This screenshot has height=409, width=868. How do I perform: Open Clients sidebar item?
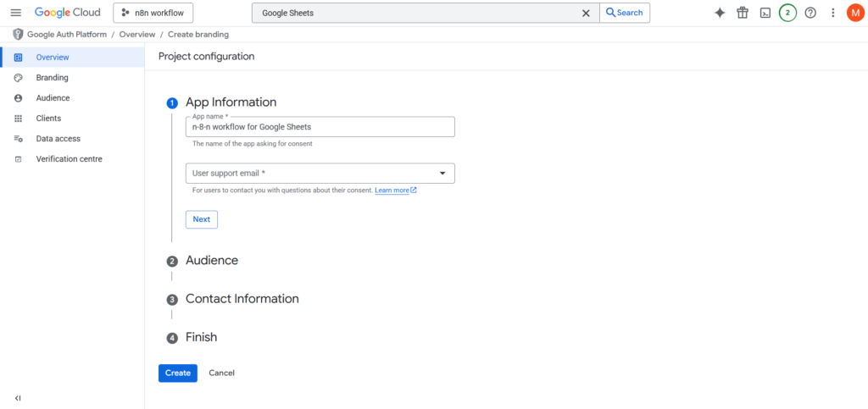pyautogui.click(x=48, y=119)
